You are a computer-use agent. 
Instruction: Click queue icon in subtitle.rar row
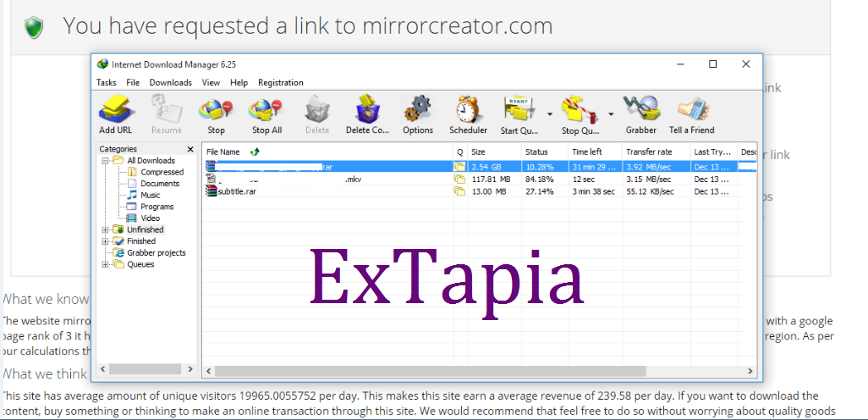pyautogui.click(x=459, y=191)
